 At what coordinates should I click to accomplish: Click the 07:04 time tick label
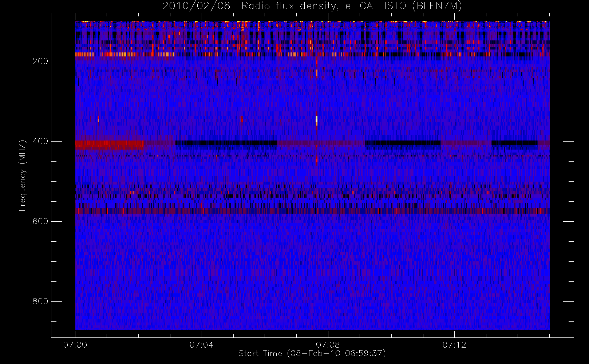[x=201, y=345]
